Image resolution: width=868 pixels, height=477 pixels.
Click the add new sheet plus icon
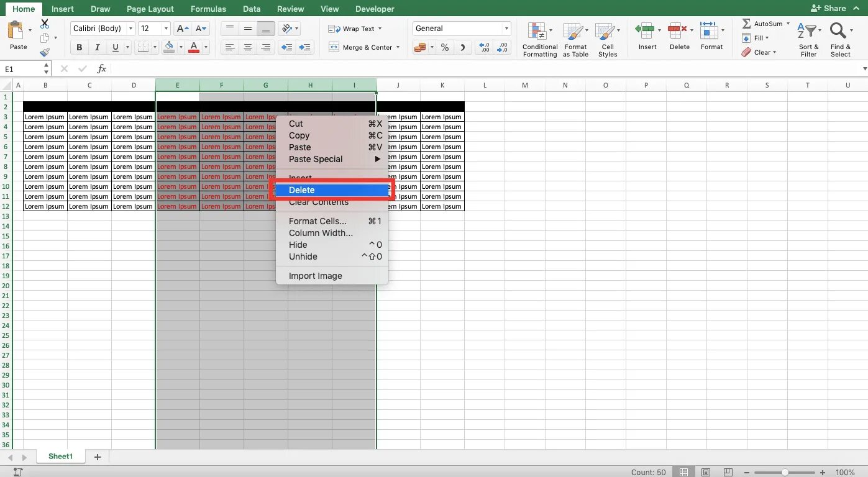pos(97,457)
